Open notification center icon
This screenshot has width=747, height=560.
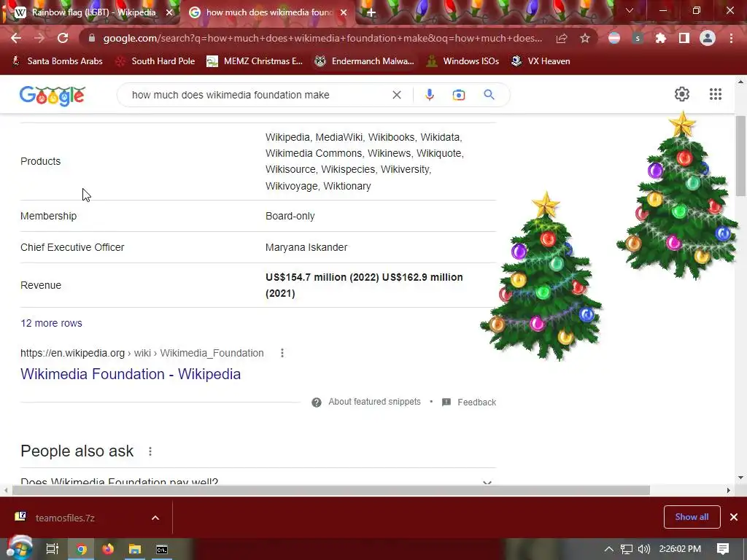723,549
